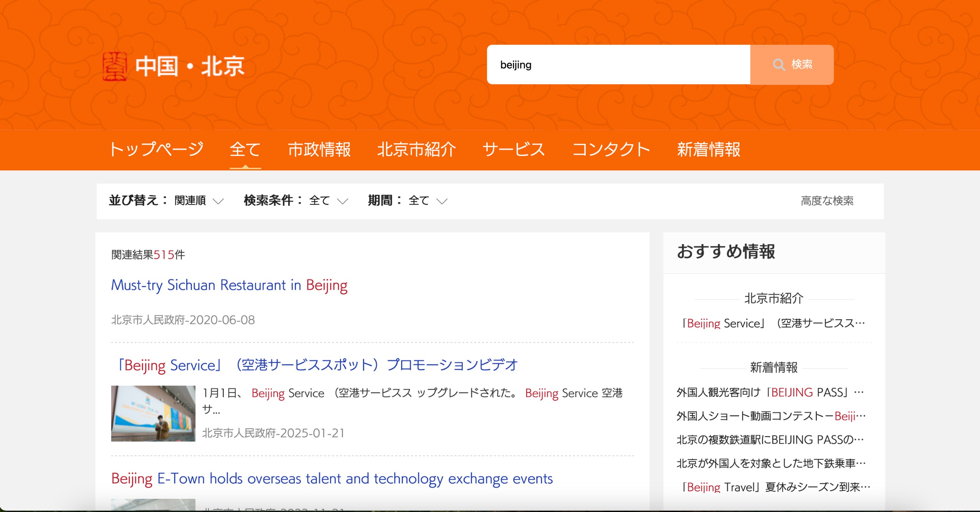Open the Must-try Sichuan Restaurant article
The width and height of the screenshot is (980, 512).
229,286
